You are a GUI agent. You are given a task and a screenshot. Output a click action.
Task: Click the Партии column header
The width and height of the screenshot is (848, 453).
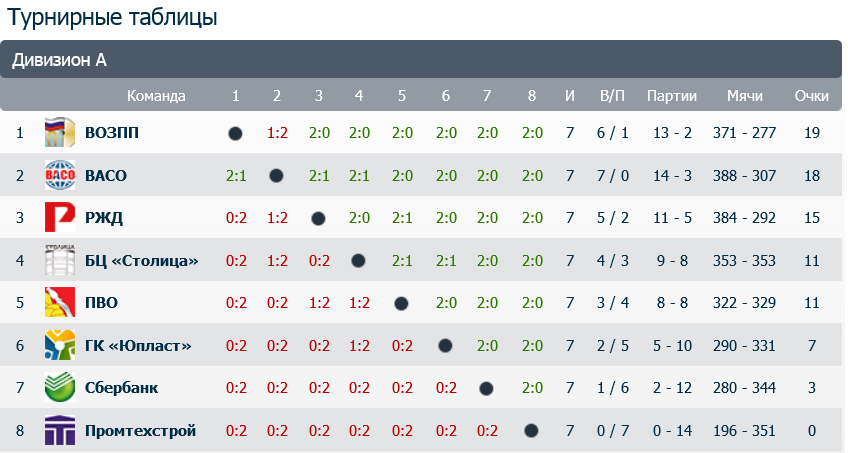click(672, 96)
